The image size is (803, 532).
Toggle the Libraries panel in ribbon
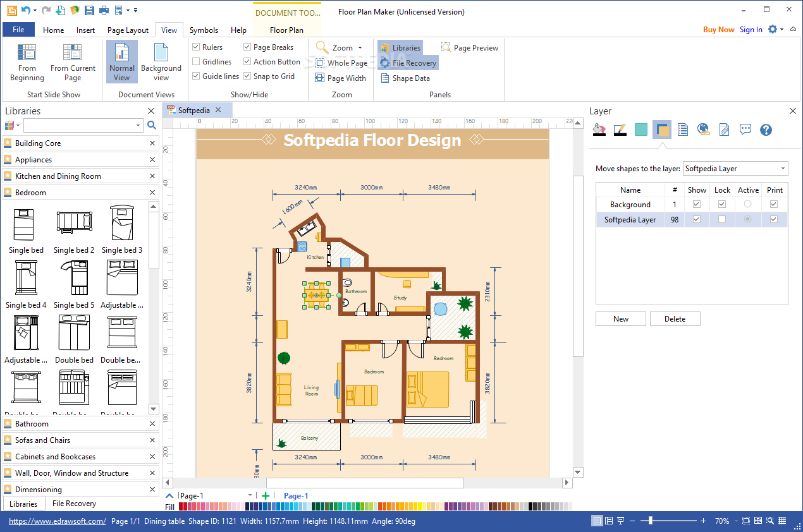coord(400,47)
